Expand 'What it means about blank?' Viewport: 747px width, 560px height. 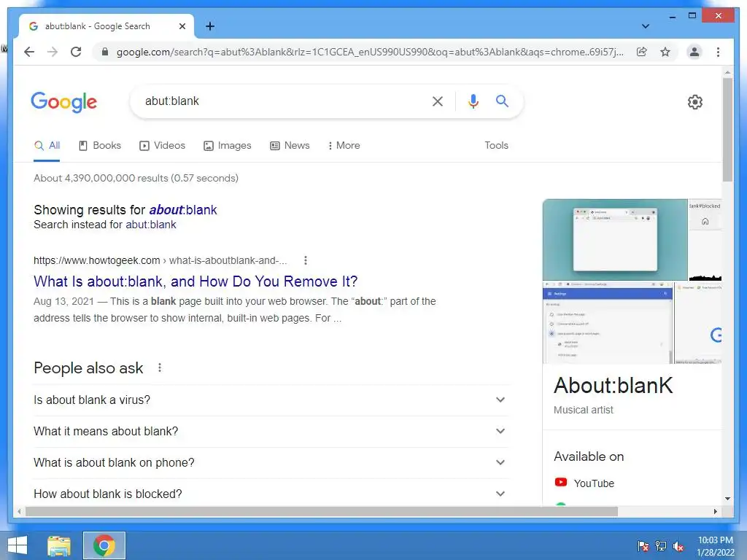pyautogui.click(x=271, y=432)
